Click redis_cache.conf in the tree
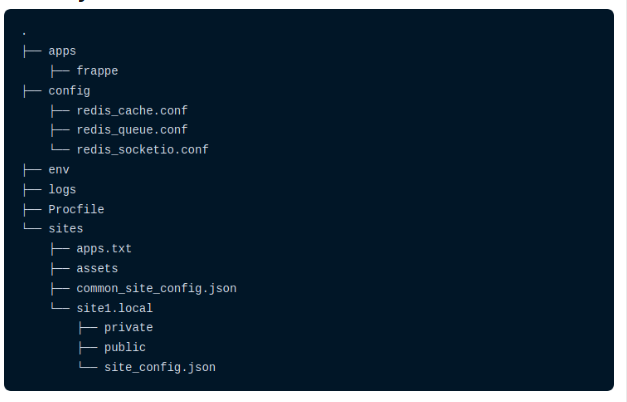Viewport: 627px width, 402px height. (132, 110)
